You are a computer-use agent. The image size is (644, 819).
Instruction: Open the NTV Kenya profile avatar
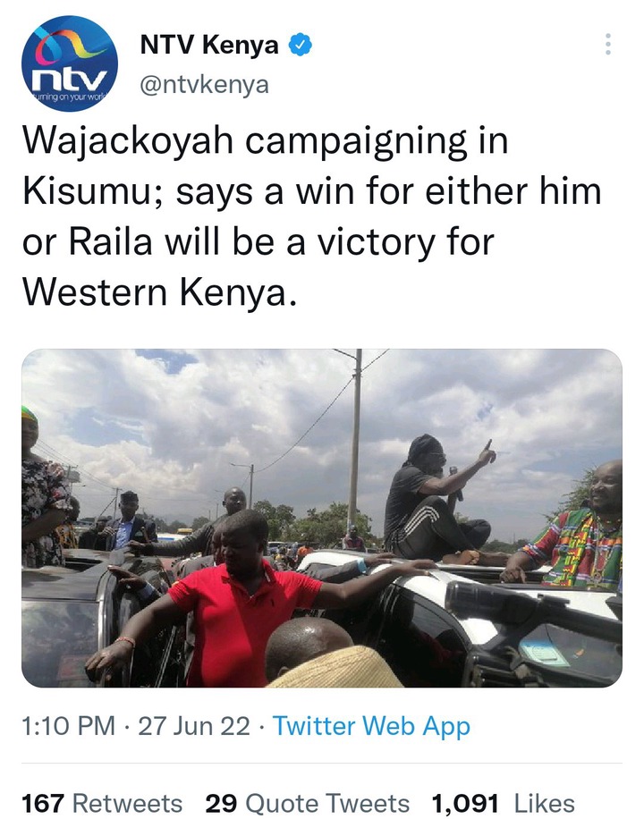(70, 63)
